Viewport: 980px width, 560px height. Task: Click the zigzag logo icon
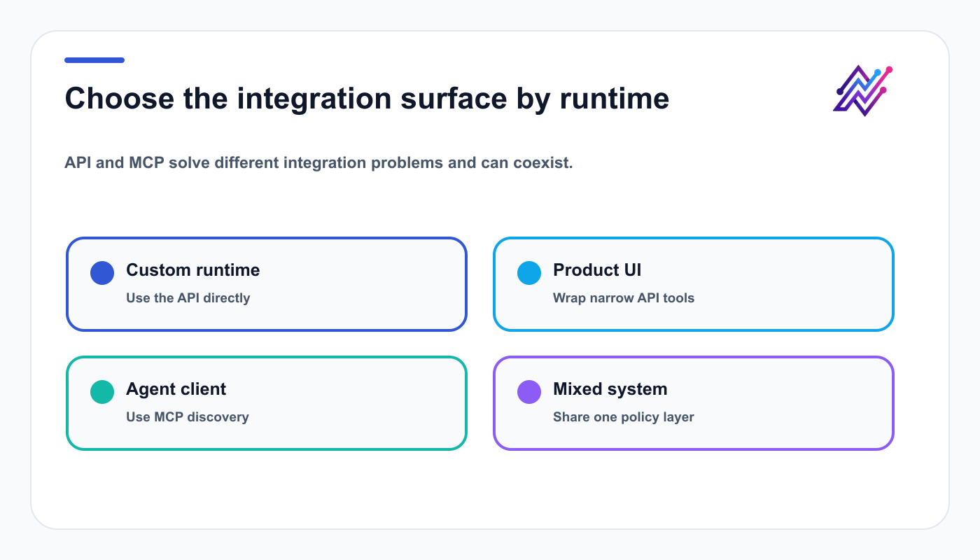click(863, 90)
